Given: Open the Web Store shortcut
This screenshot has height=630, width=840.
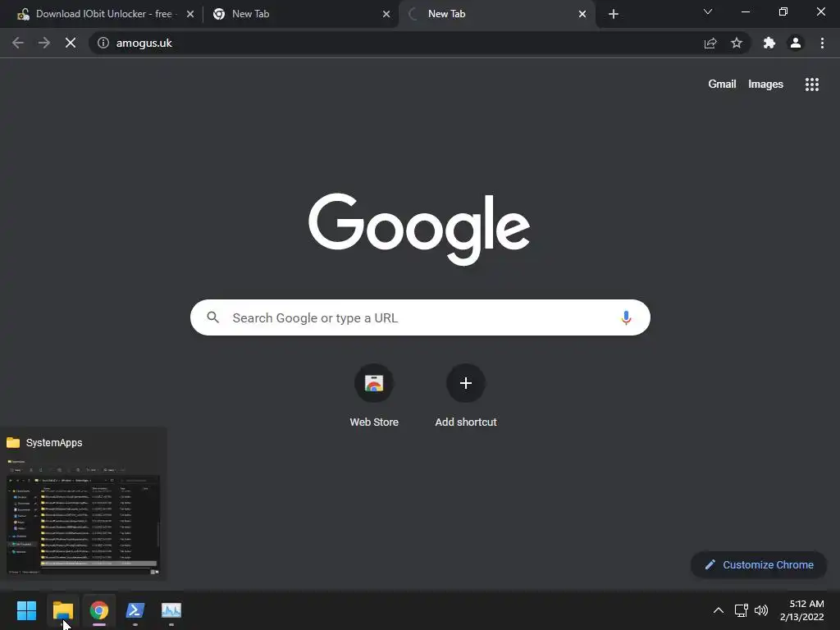Looking at the screenshot, I should tap(374, 395).
